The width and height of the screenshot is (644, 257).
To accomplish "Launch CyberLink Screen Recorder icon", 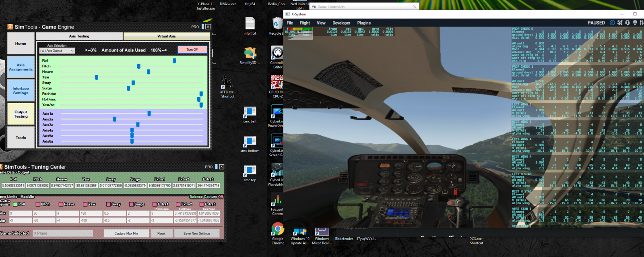I will 277,145.
